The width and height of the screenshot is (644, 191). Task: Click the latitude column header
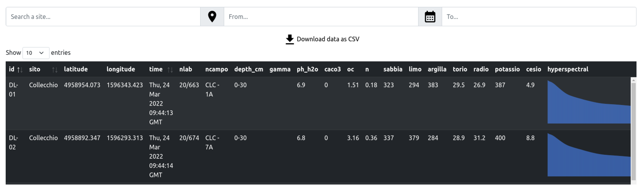tap(76, 69)
